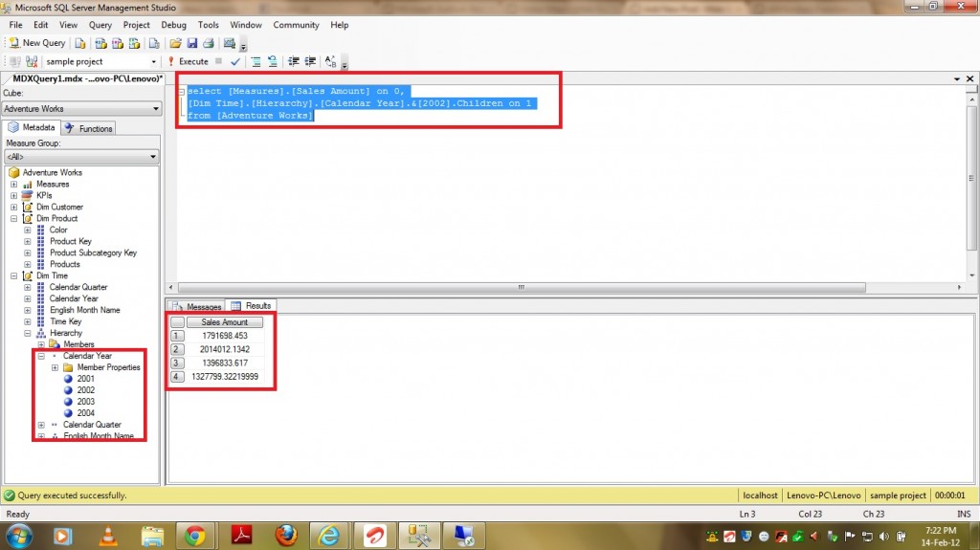
Task: Select the 2002 calendar year member
Action: (85, 390)
